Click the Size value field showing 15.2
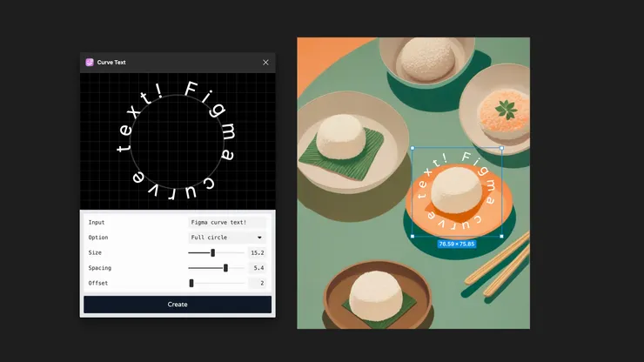644x362 pixels. (257, 252)
